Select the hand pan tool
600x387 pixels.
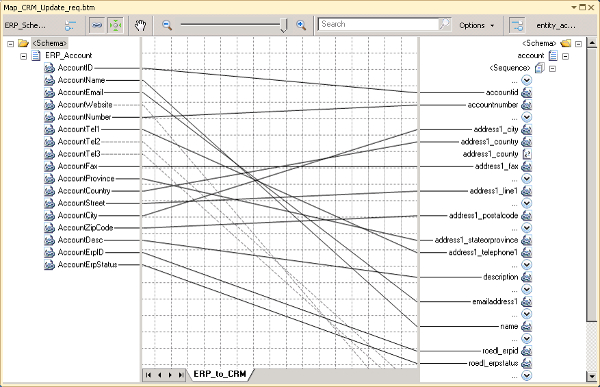[140, 26]
